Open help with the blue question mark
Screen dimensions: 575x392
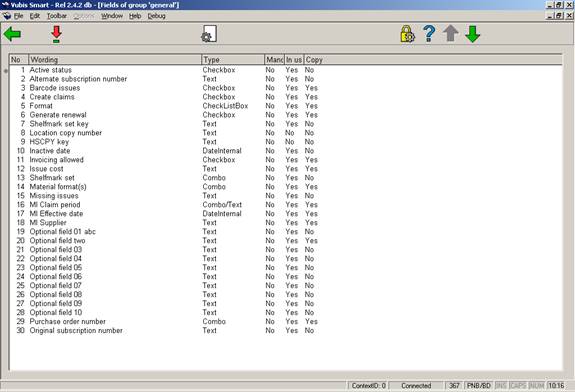(429, 34)
